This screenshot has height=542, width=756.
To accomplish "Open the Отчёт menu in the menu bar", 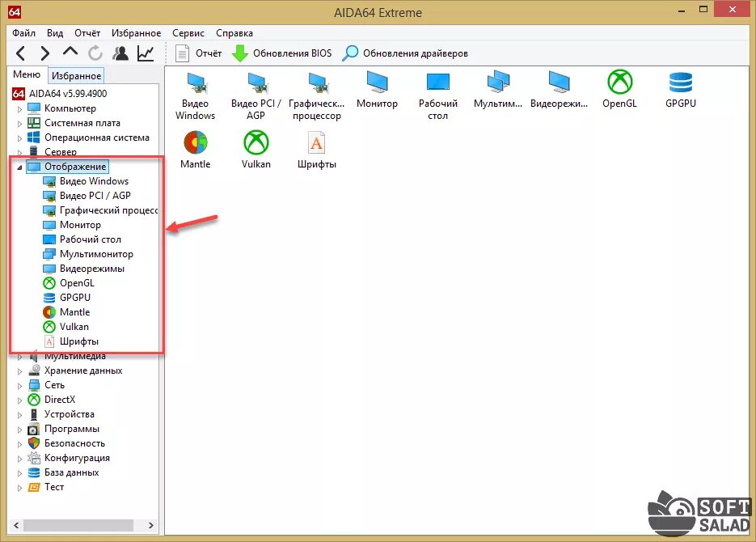I will pos(87,33).
